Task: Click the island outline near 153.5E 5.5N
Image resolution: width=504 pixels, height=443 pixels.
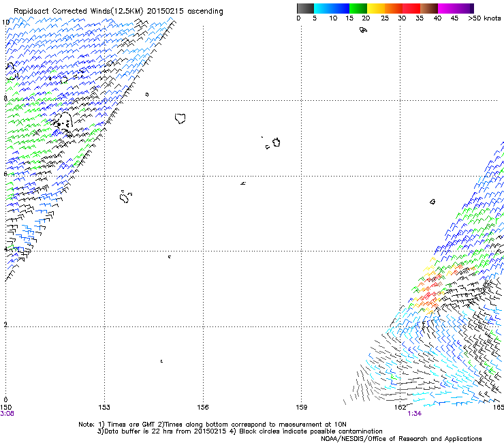Action: (125, 196)
